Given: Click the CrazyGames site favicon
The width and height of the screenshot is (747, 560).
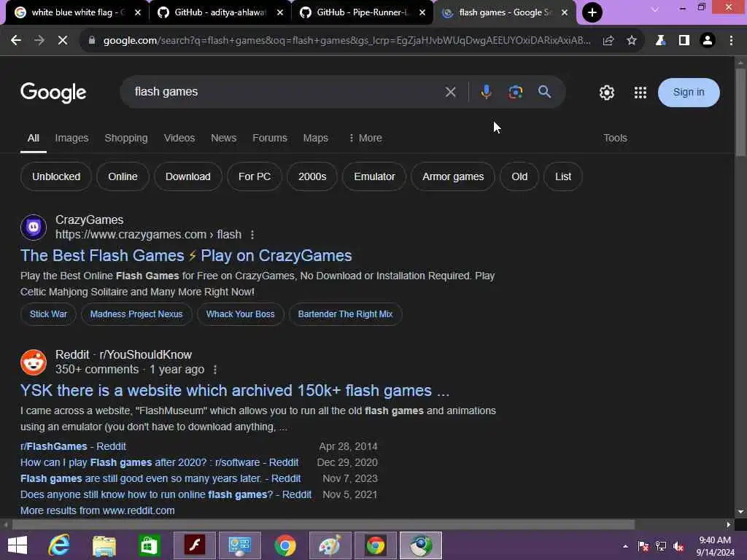Looking at the screenshot, I should coord(34,227).
